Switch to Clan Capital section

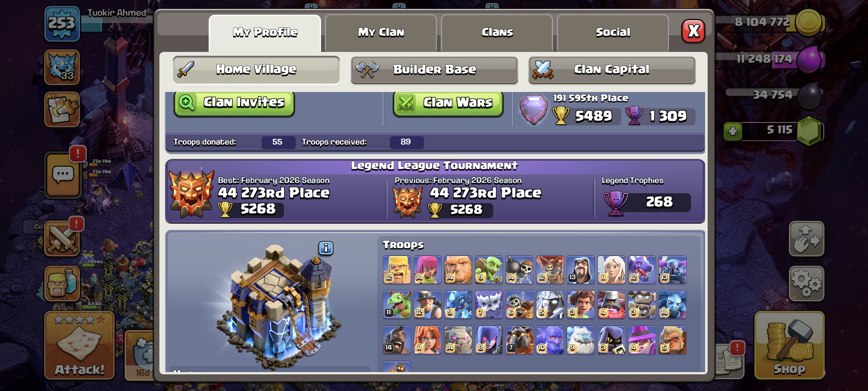(612, 70)
